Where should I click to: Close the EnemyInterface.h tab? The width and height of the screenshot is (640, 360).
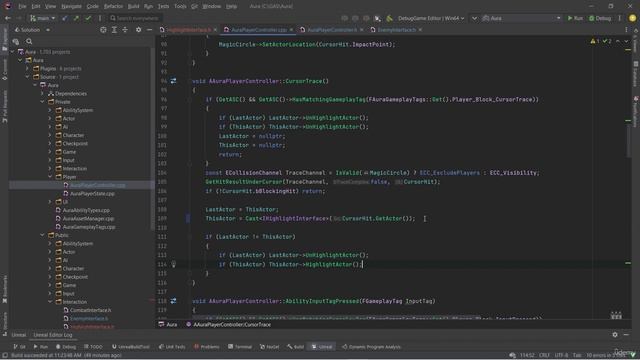pyautogui.click(x=420, y=30)
